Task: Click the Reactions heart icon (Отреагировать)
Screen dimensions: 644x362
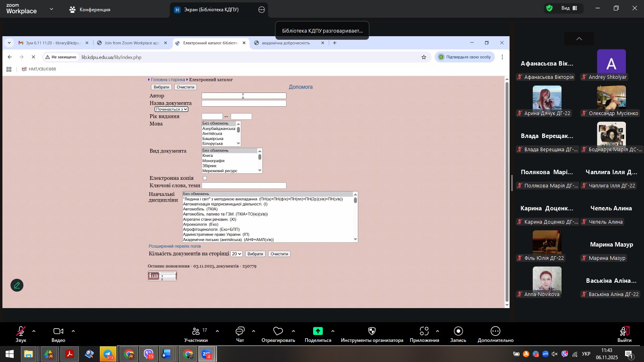Action: pos(278,331)
